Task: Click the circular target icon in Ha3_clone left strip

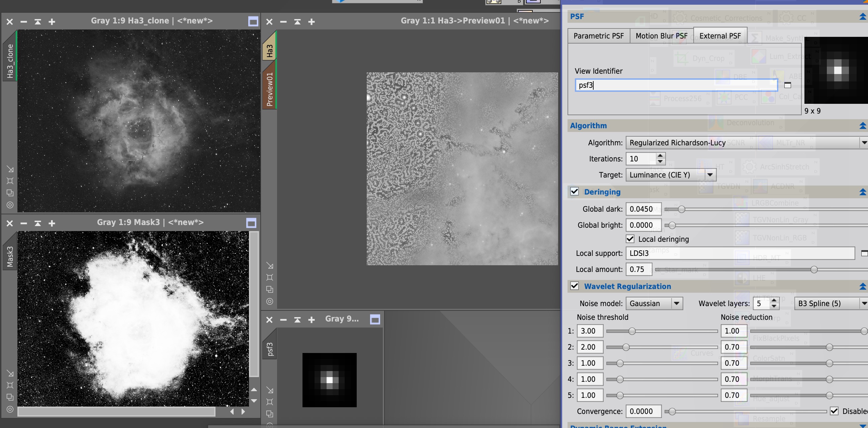Action: click(10, 205)
